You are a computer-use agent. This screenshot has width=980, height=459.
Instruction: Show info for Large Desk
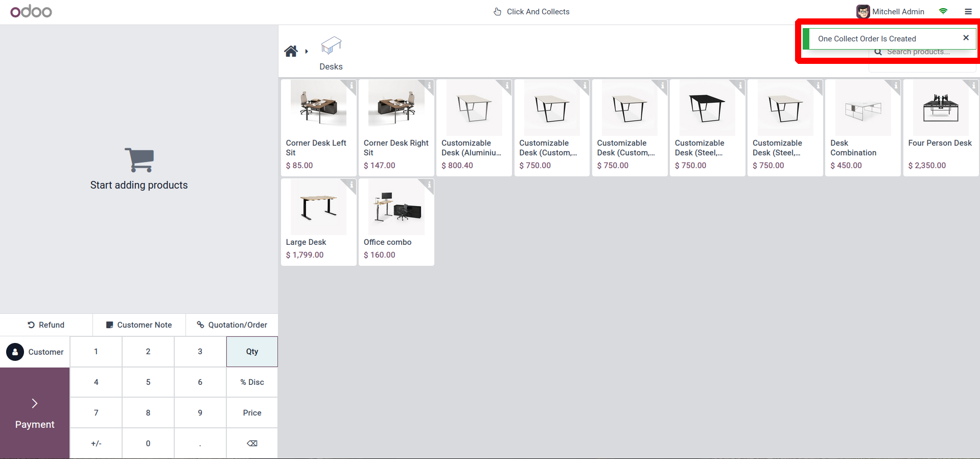click(352, 185)
